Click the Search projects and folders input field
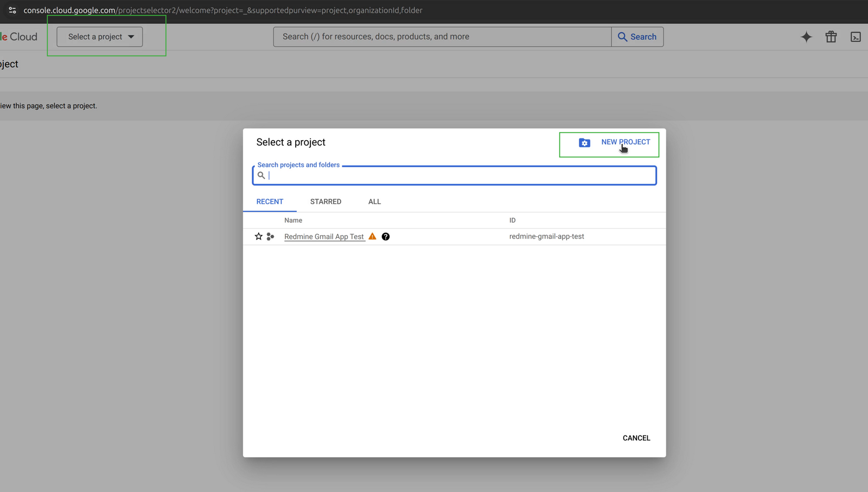Viewport: 868px width, 492px height. pyautogui.click(x=454, y=175)
